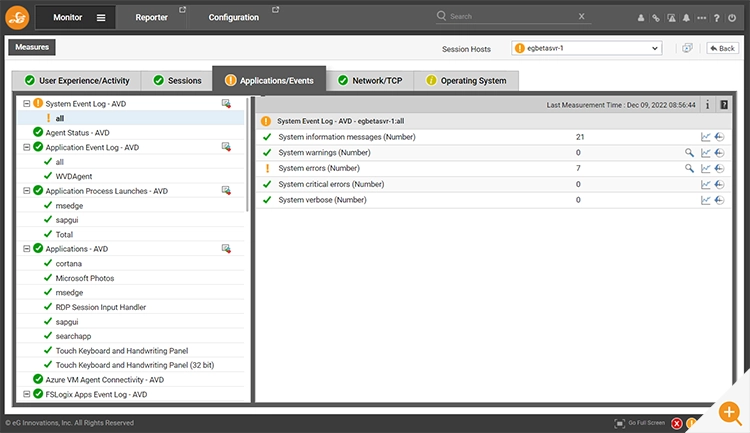Open the alarms bell icon
The height and width of the screenshot is (433, 750).
(686, 18)
